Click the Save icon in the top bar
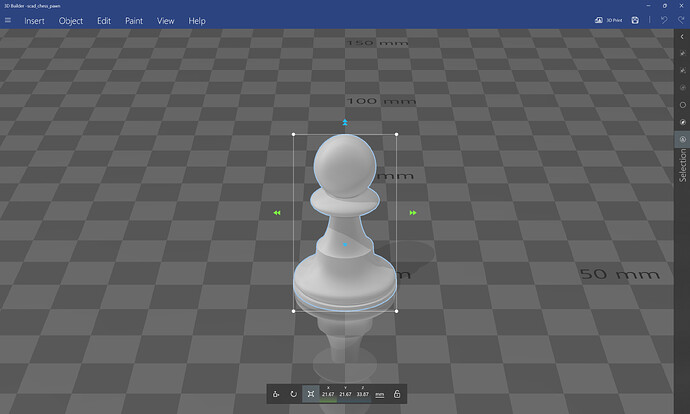Screen dimensions: 690x414 pyautogui.click(x=634, y=20)
